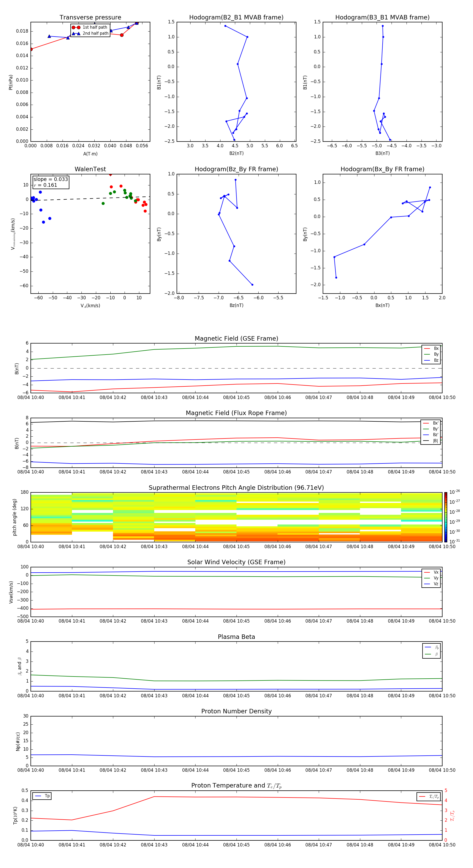
Task: Select the '1st half path' legend entry
Action: coord(90,27)
